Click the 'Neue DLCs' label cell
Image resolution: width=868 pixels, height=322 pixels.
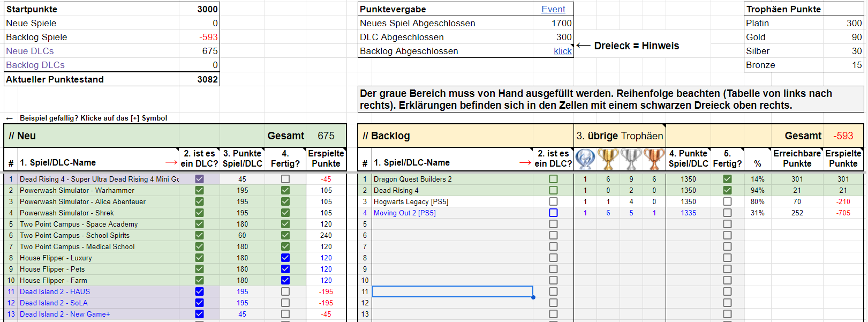30,51
